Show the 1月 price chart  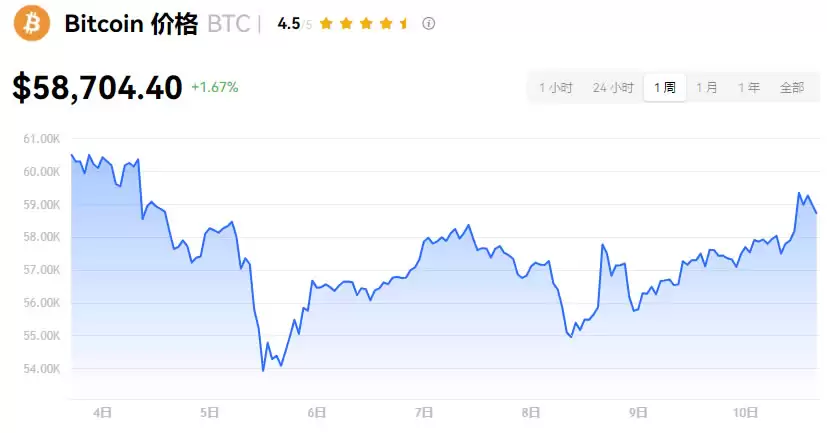pos(706,88)
